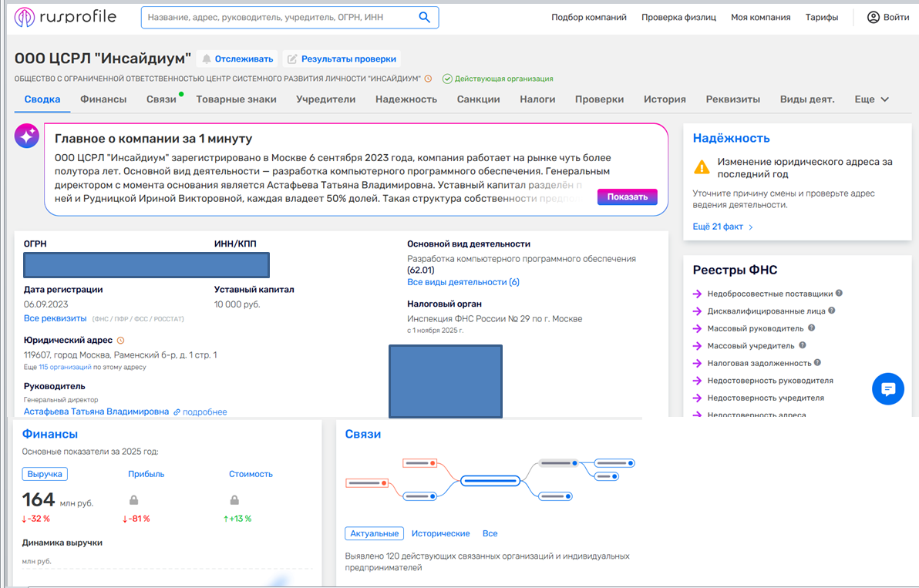Click the search magnifier icon

[x=424, y=17]
